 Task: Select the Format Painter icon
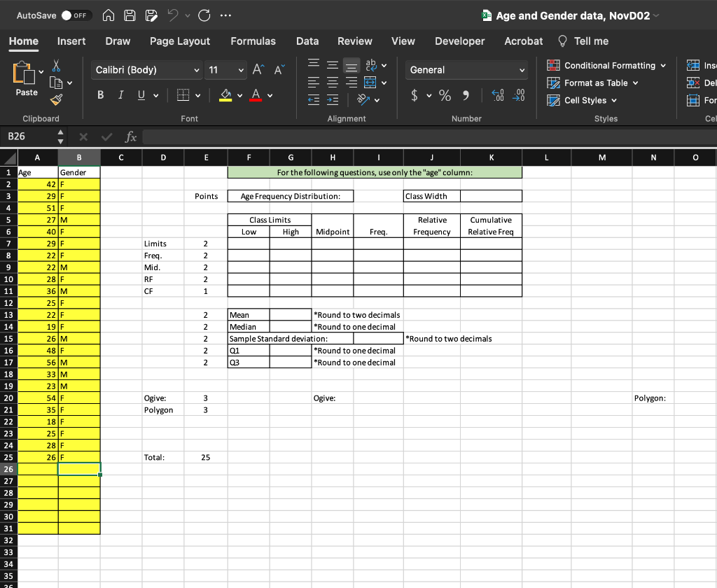point(56,99)
